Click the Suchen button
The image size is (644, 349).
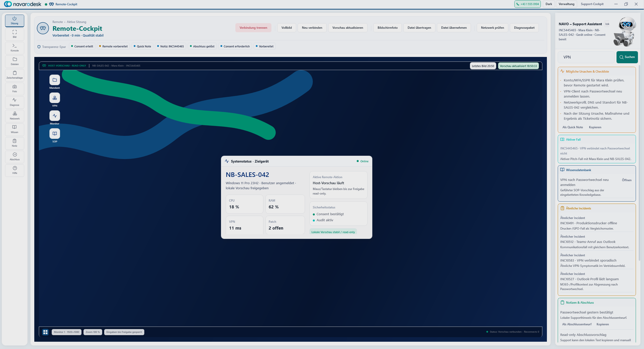(x=627, y=57)
